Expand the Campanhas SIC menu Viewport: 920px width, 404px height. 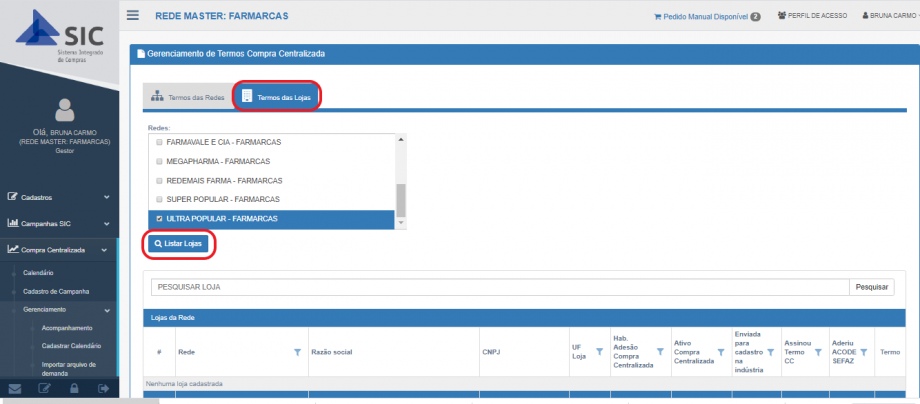pyautogui.click(x=58, y=223)
